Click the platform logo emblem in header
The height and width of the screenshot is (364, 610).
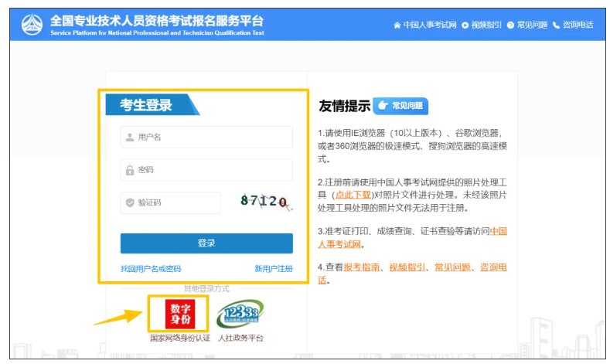34,25
